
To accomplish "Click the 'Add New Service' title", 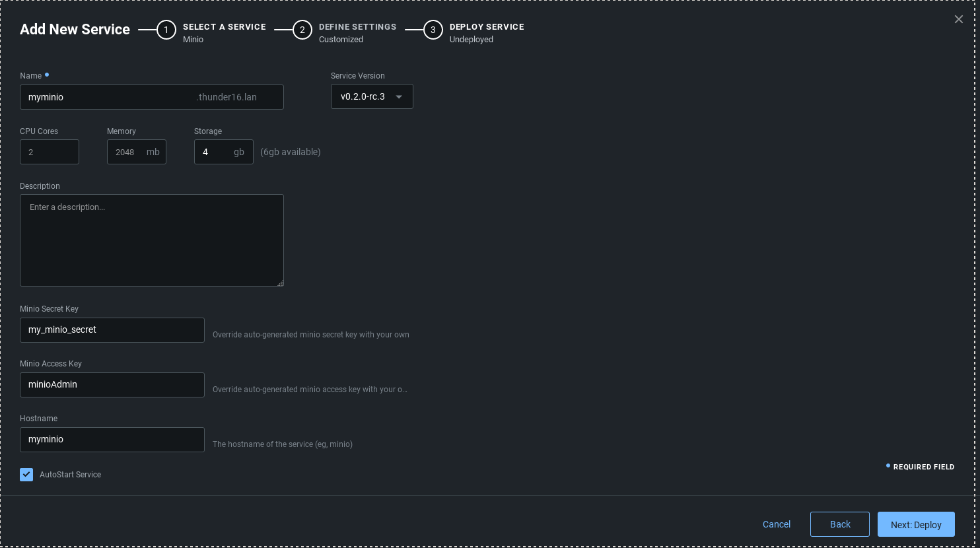I will [x=75, y=30].
